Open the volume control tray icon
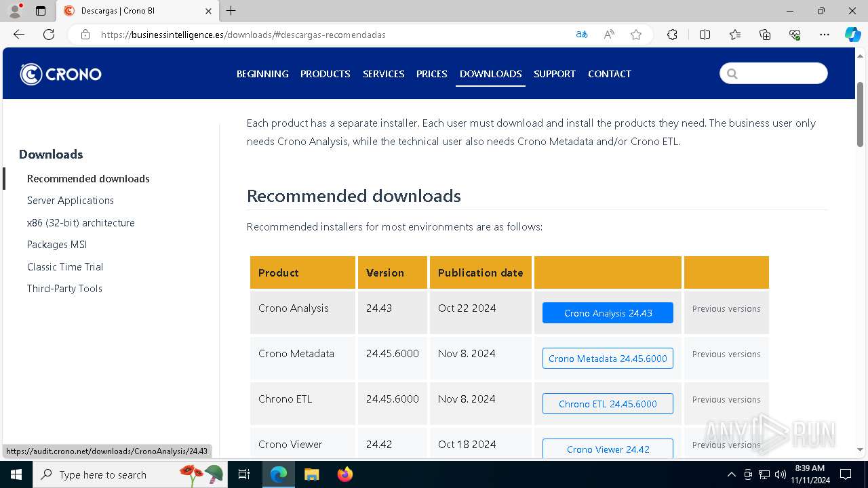Screen dimensions: 868x488 click(x=780, y=474)
